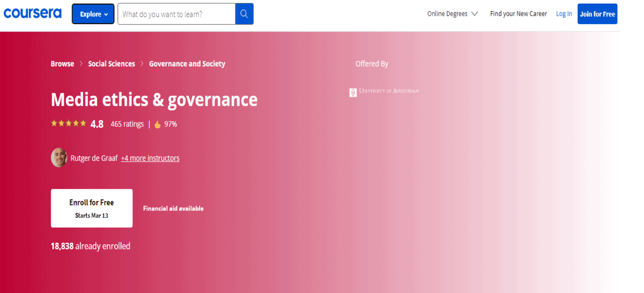The image size is (644, 293).
Task: Navigate to Browse in the breadcrumb
Action: coord(62,64)
